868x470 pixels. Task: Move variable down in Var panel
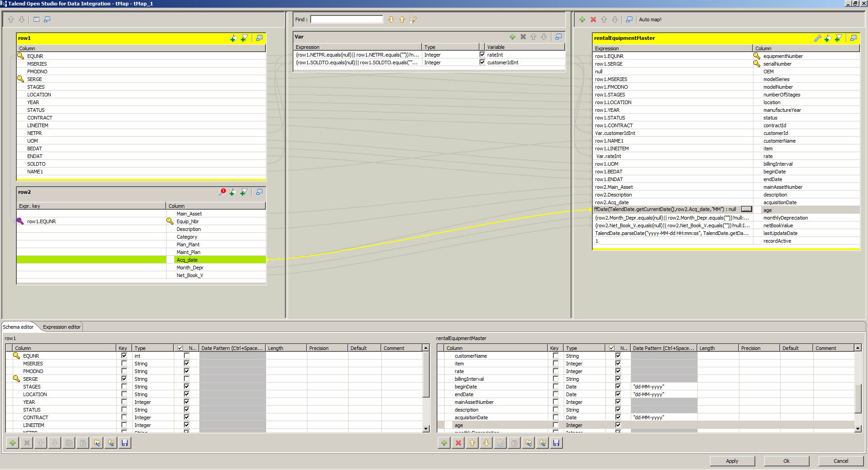point(544,37)
